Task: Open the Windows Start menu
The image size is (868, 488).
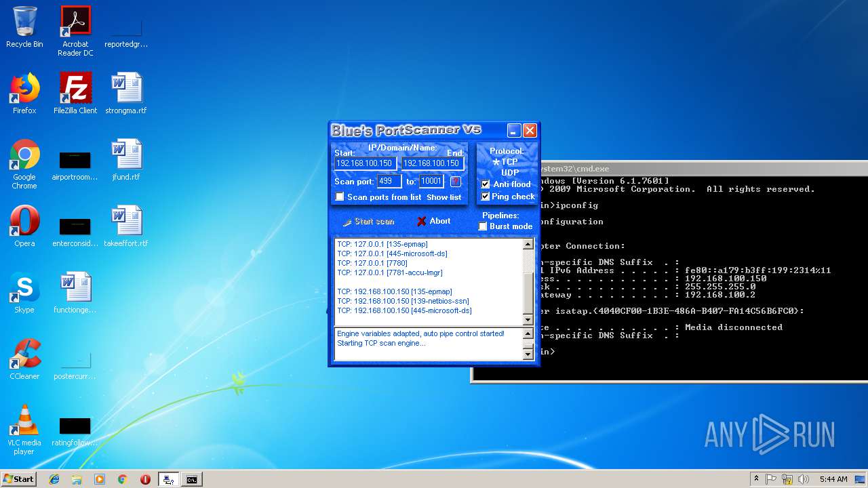Action: pyautogui.click(x=18, y=479)
